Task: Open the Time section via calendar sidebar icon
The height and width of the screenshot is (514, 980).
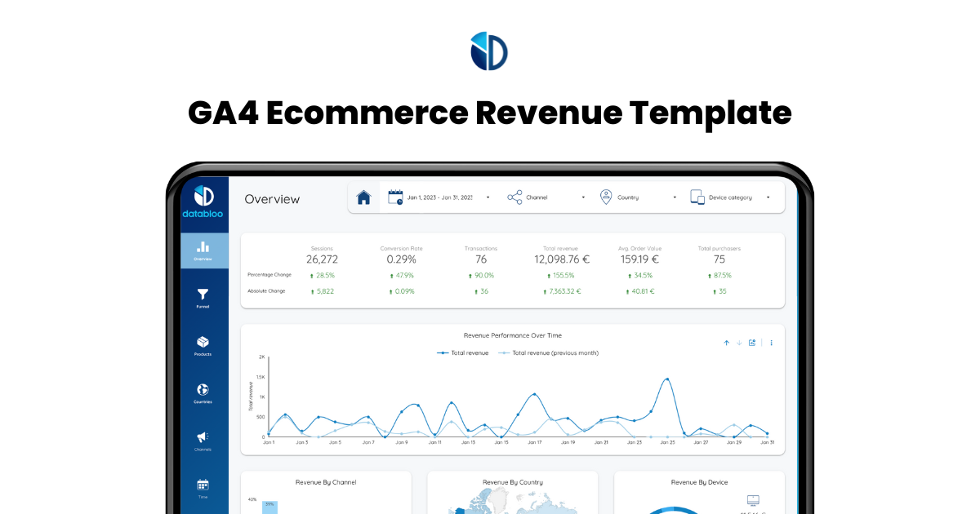Action: 203,485
